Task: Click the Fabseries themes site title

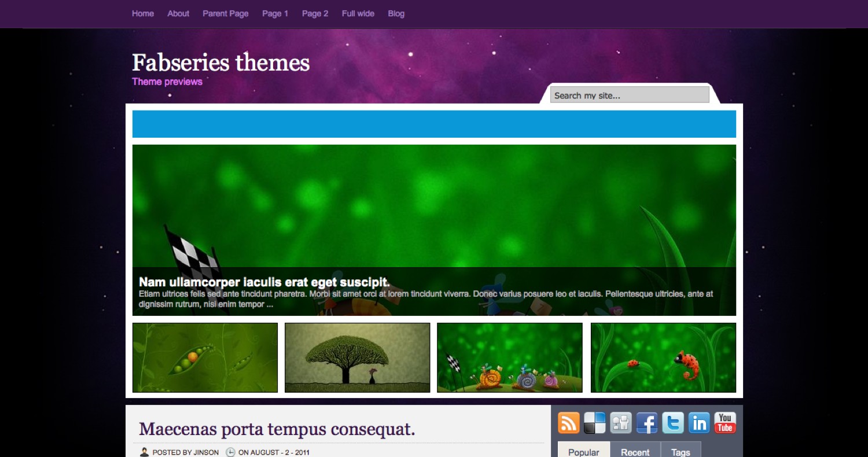Action: click(220, 62)
